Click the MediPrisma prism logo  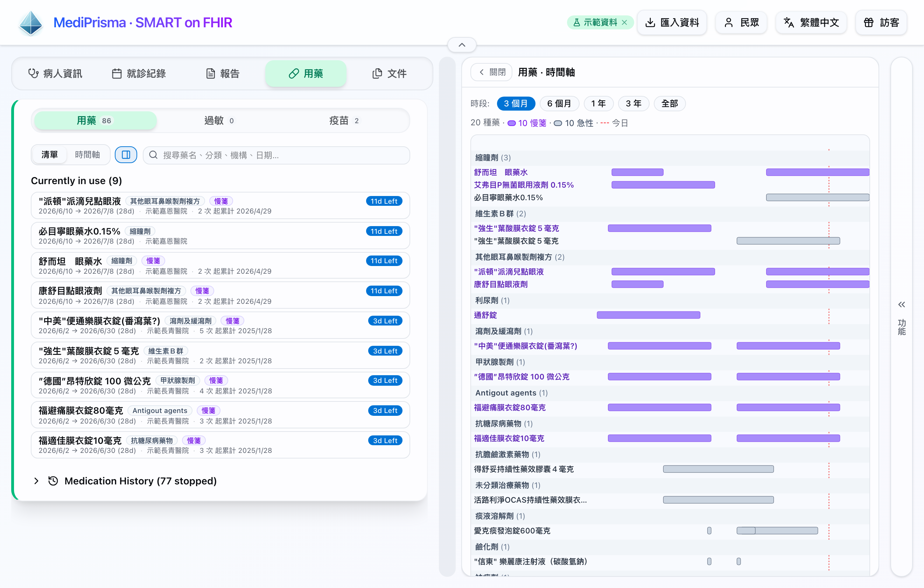(31, 23)
